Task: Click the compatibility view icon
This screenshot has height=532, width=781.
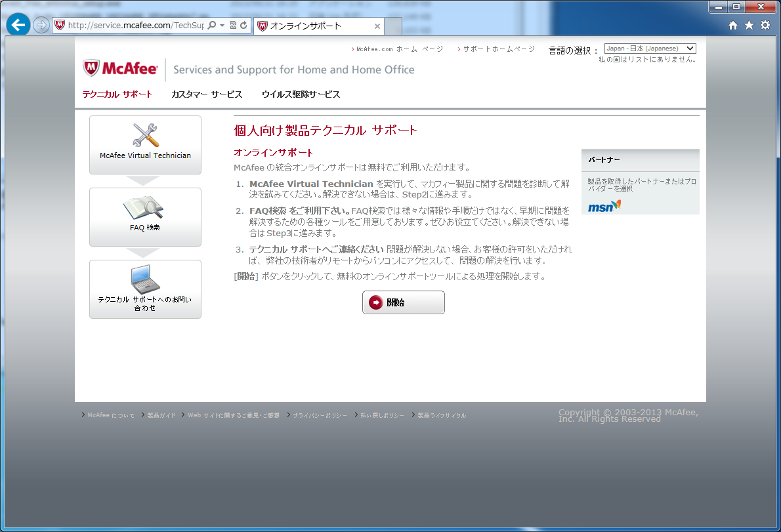Action: tap(232, 25)
